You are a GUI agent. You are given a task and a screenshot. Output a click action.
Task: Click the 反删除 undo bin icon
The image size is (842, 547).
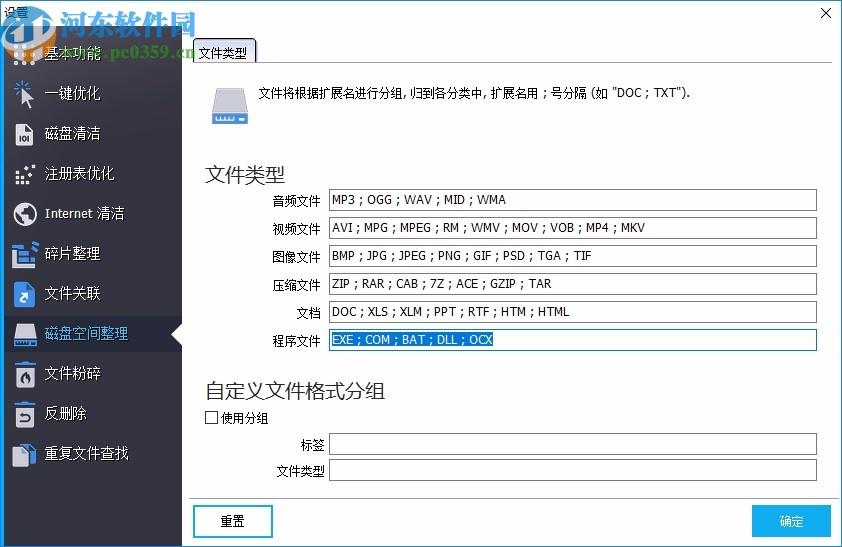coord(24,414)
